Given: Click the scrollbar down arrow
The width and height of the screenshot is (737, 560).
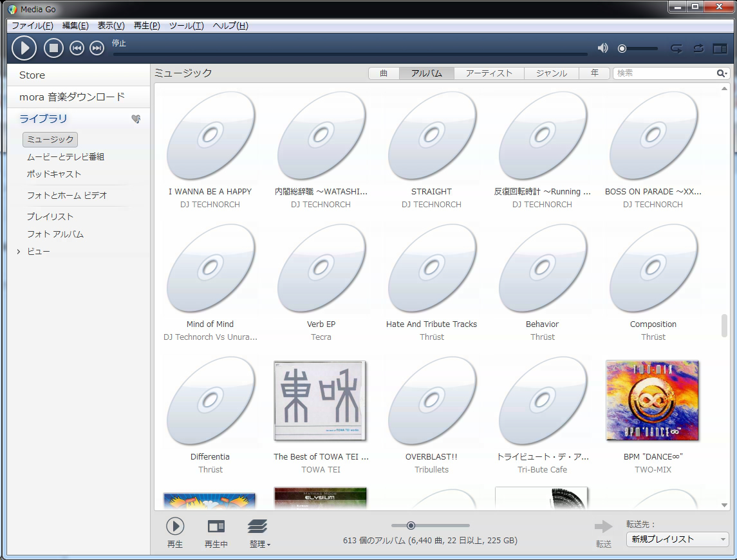Looking at the screenshot, I should click(x=724, y=505).
